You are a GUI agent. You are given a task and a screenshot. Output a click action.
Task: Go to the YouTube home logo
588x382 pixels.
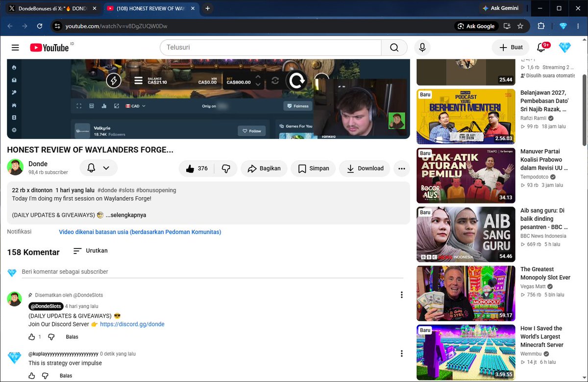49,48
